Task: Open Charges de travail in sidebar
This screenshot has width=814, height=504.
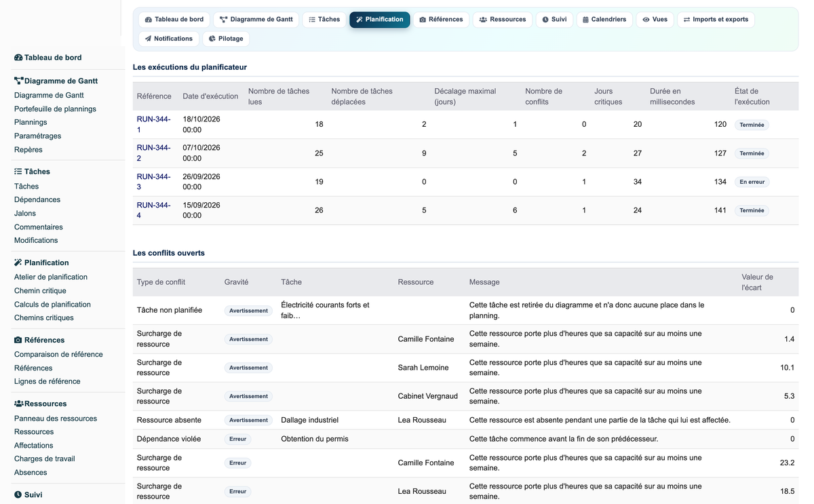Action: coord(45,459)
